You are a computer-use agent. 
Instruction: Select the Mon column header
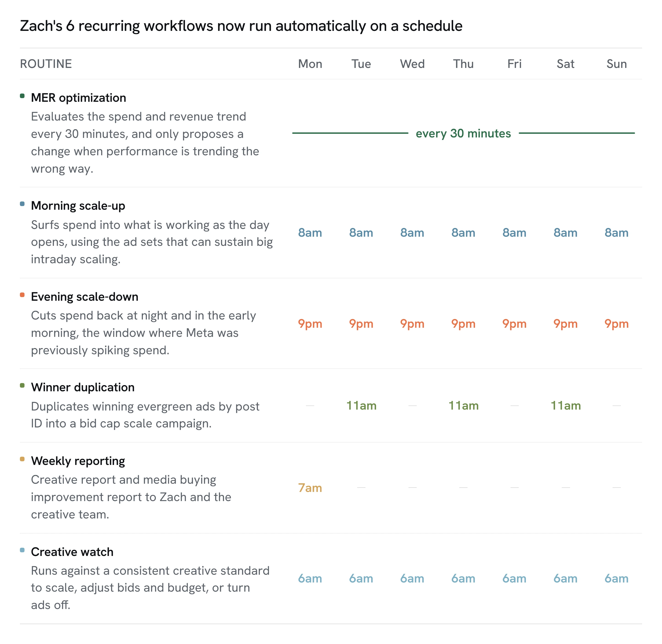click(x=310, y=64)
